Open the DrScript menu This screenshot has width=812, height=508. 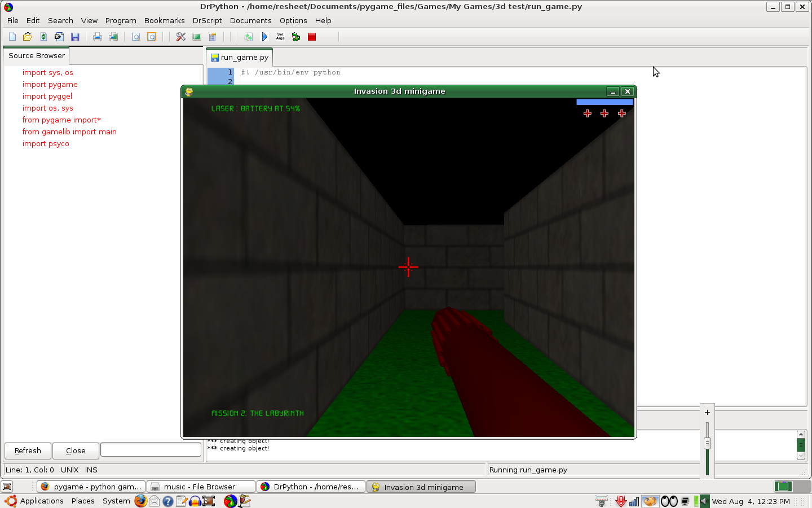point(208,20)
